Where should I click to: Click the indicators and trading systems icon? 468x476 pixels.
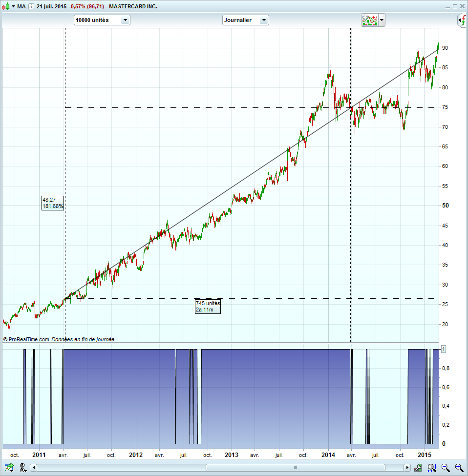tap(369, 20)
